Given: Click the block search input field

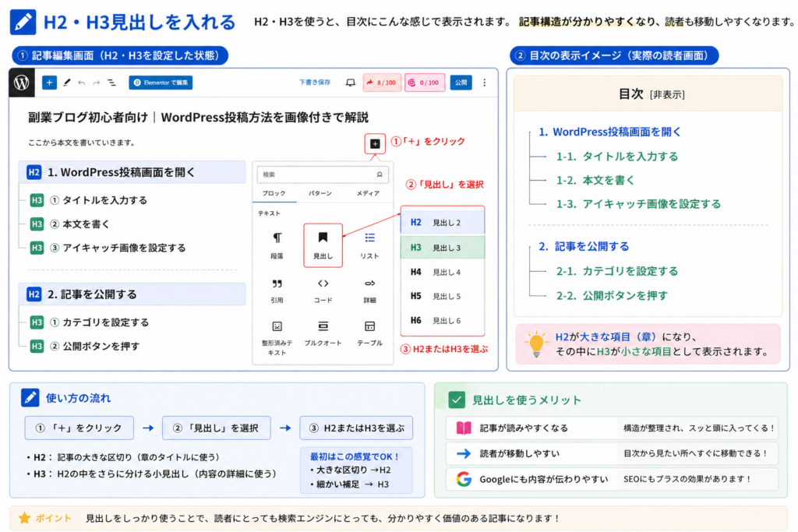Looking at the screenshot, I should 323,174.
